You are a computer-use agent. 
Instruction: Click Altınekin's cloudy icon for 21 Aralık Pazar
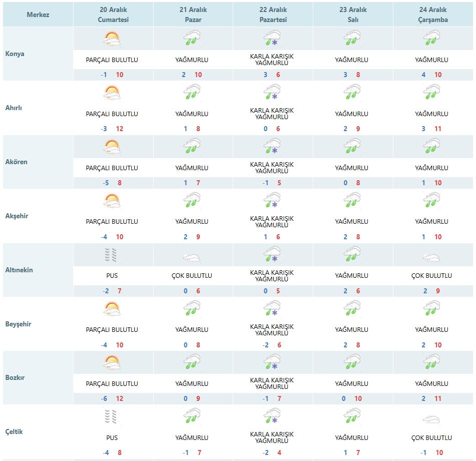point(192,257)
